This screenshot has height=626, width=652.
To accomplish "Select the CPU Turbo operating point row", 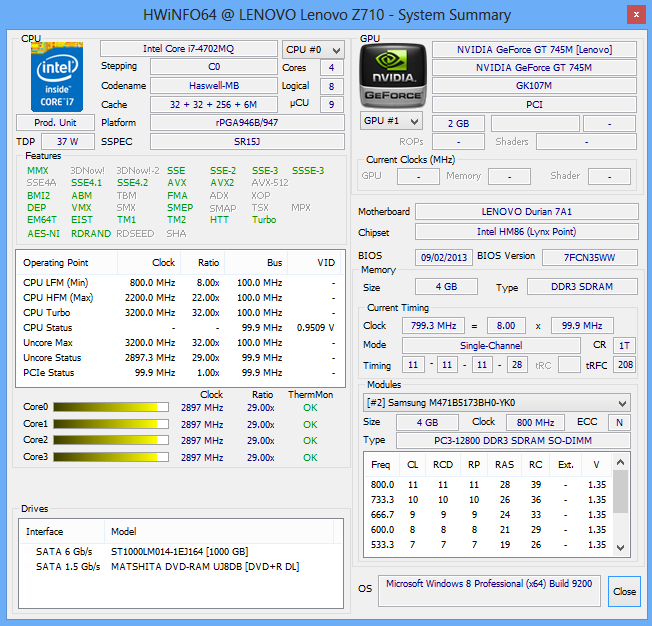I will click(180, 312).
